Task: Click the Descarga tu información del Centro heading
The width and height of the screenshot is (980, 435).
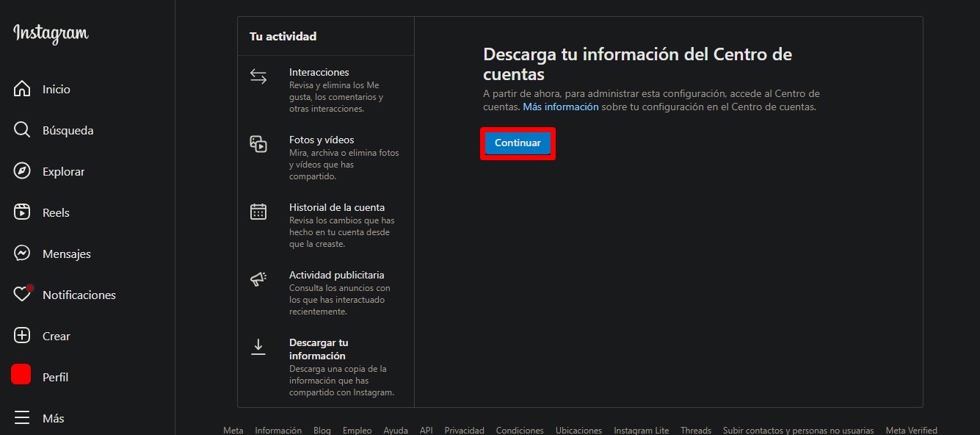Action: 637,64
